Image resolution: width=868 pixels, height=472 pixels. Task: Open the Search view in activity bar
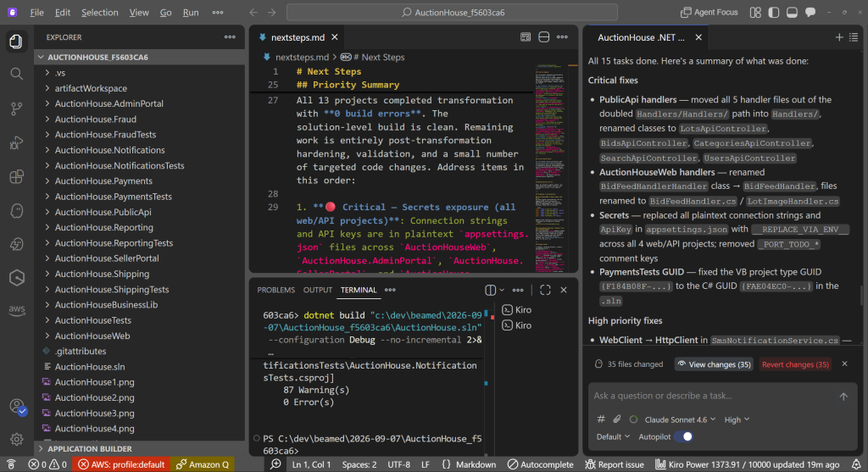click(16, 75)
